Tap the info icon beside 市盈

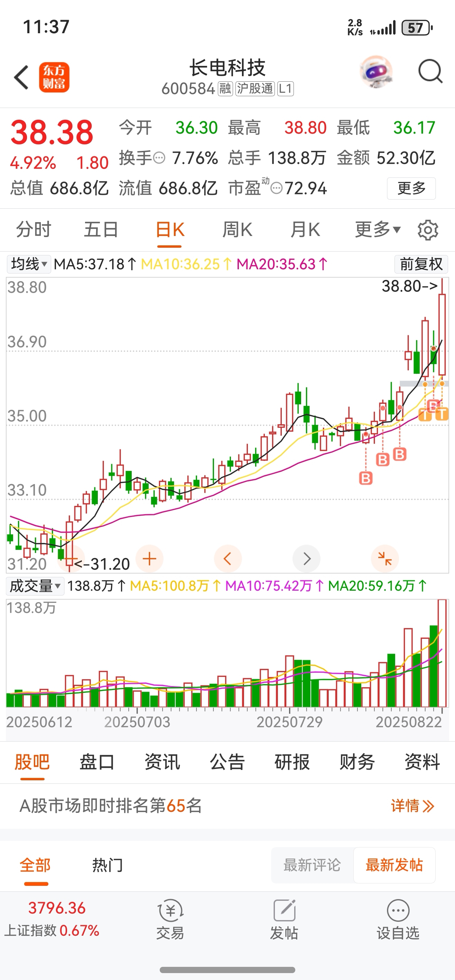[277, 188]
